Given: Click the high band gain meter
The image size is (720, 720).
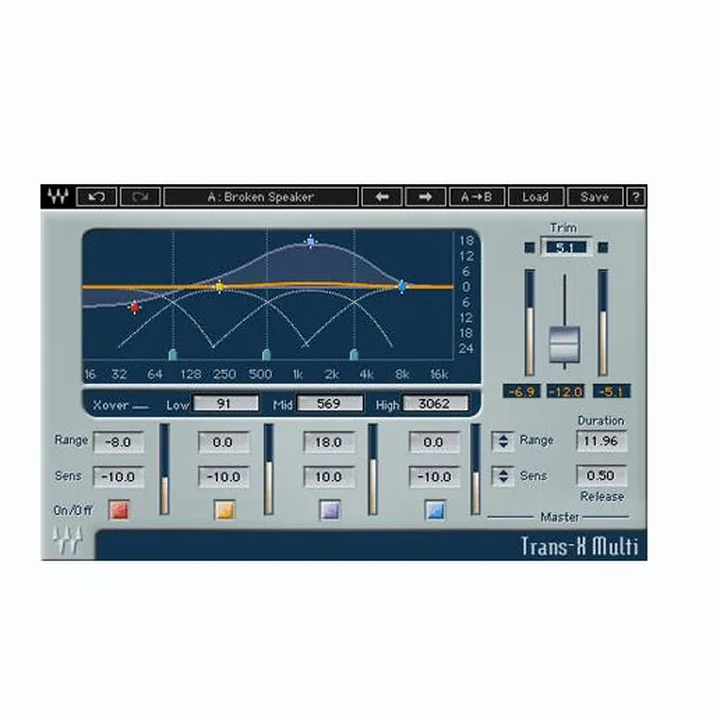Looking at the screenshot, I should [476, 469].
